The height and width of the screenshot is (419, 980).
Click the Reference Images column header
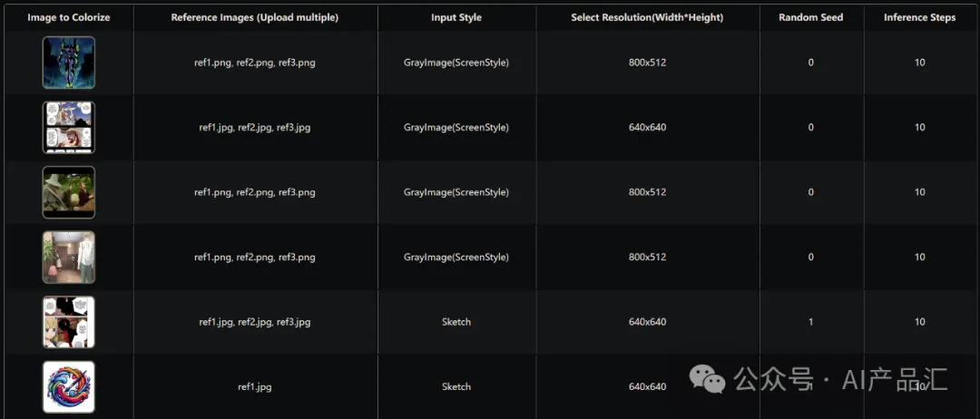(255, 17)
